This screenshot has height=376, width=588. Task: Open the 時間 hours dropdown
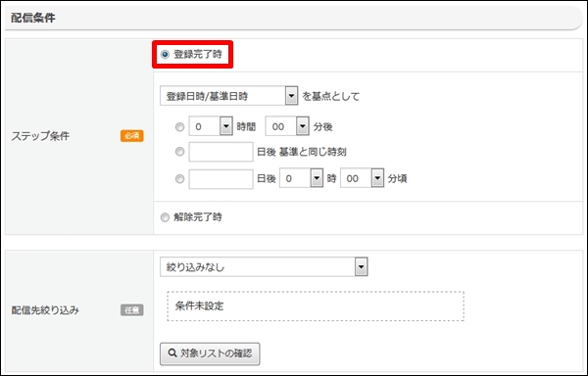211,126
